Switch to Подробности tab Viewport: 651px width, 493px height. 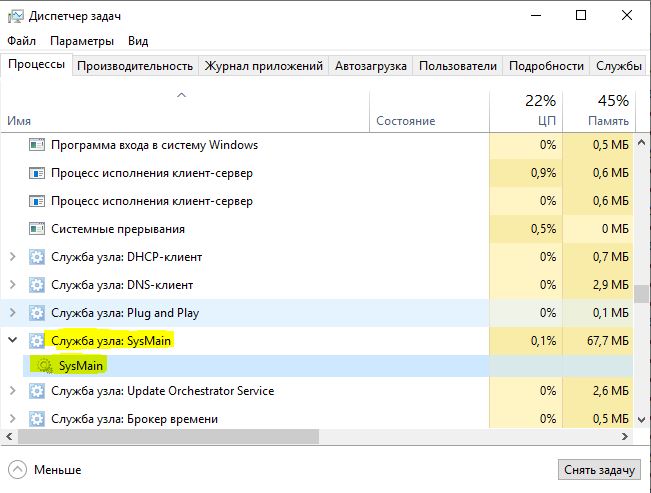pyautogui.click(x=546, y=66)
